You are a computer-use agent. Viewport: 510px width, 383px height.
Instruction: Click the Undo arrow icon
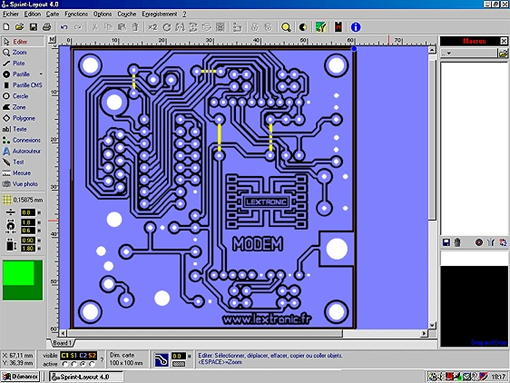[x=64, y=27]
